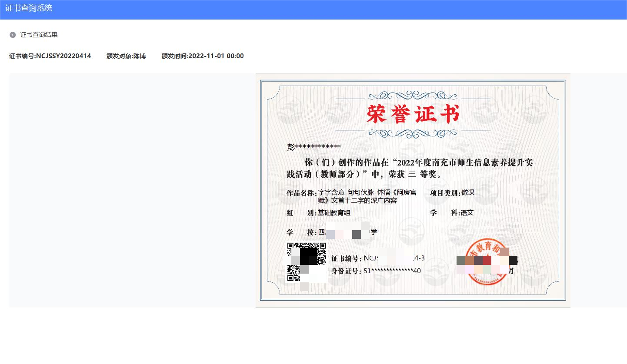
Task: Click the 身份证号 masked number
Action: coord(376,271)
